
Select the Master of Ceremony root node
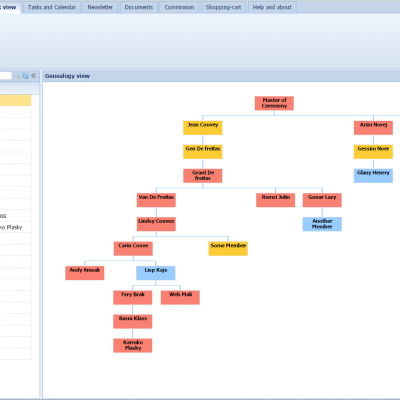pos(274,103)
